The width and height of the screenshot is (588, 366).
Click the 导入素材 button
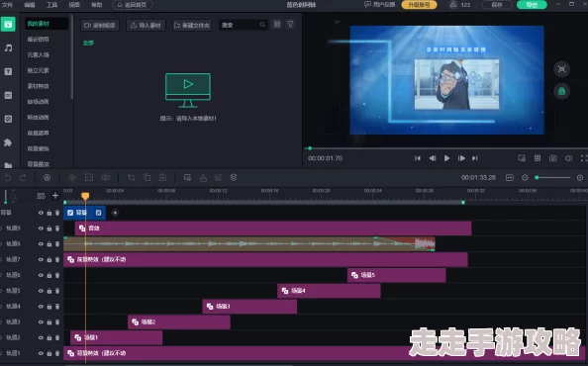pyautogui.click(x=146, y=25)
